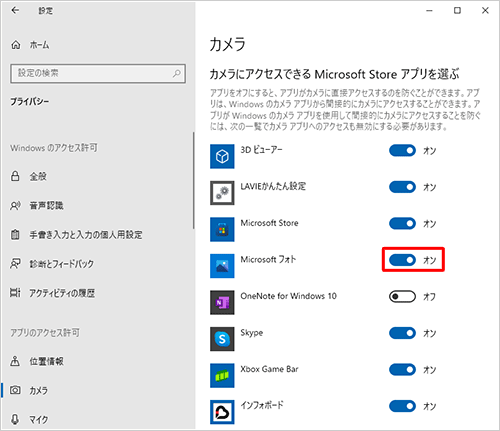The height and width of the screenshot is (431, 500).
Task: Click the 設定の検索 search box
Action: [98, 73]
